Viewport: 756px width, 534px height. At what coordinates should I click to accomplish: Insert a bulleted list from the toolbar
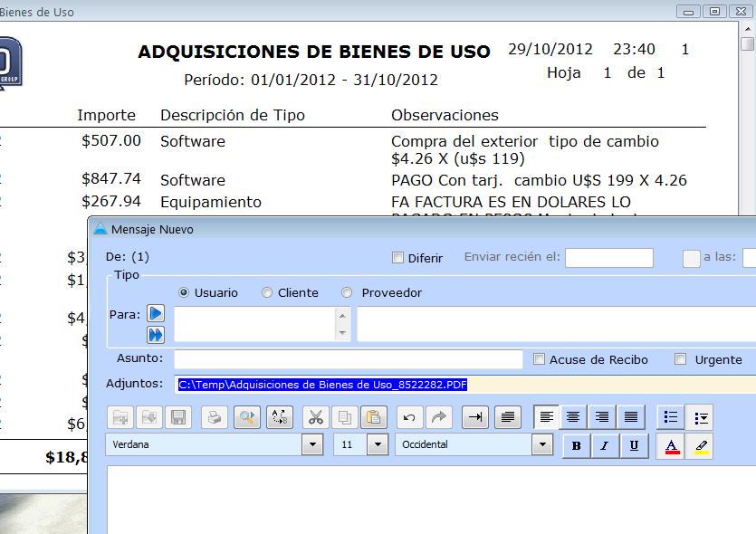(672, 417)
